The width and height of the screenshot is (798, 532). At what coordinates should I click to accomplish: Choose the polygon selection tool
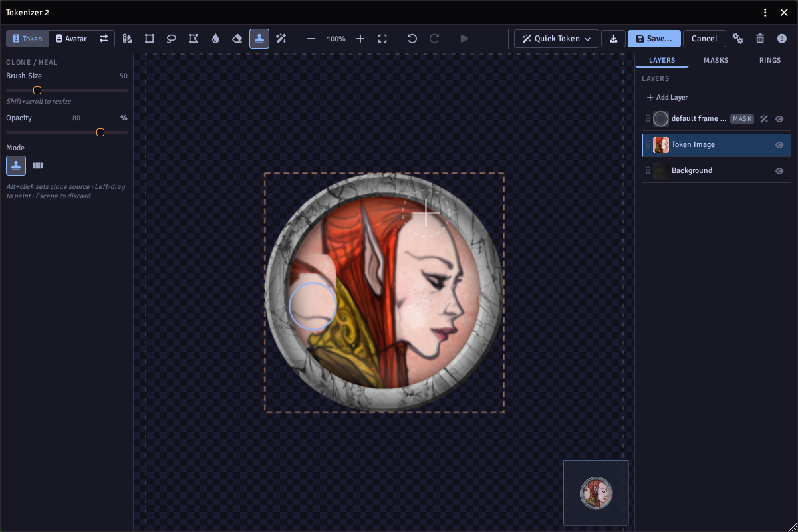point(194,39)
